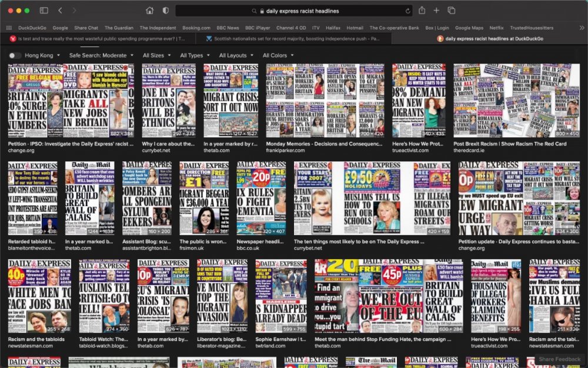Add a new tab with plus icon
Screen dimensions: 588x368
click(436, 11)
